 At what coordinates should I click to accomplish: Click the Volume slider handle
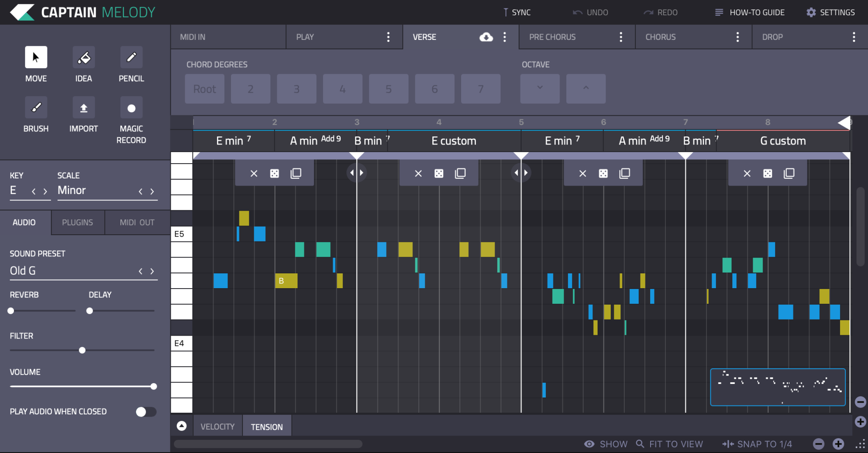[x=153, y=386]
